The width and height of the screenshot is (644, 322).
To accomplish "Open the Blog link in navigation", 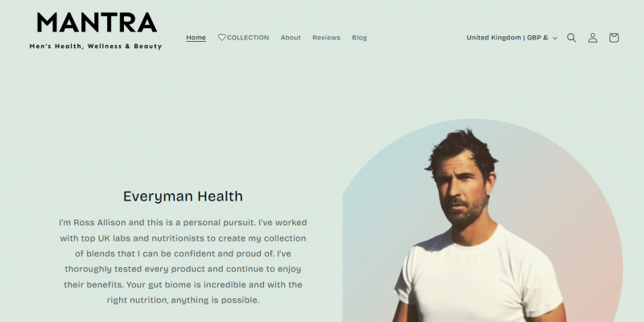I will (x=359, y=37).
